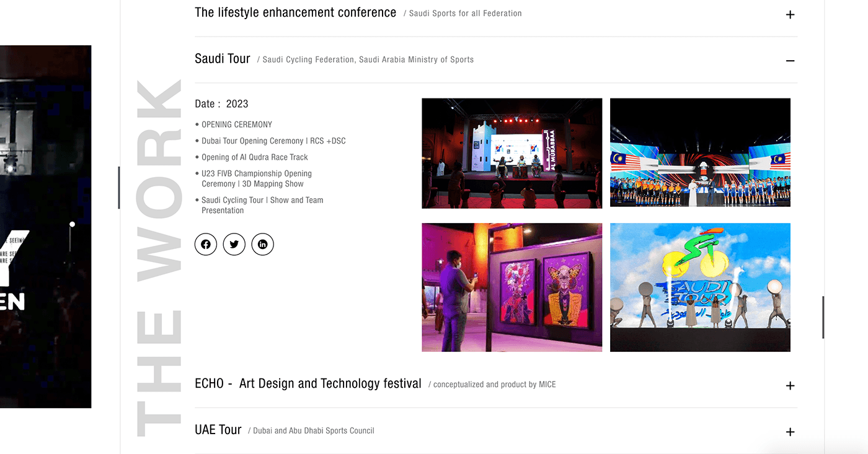
Task: Open The lifestyle enhancement conference title
Action: [x=295, y=12]
